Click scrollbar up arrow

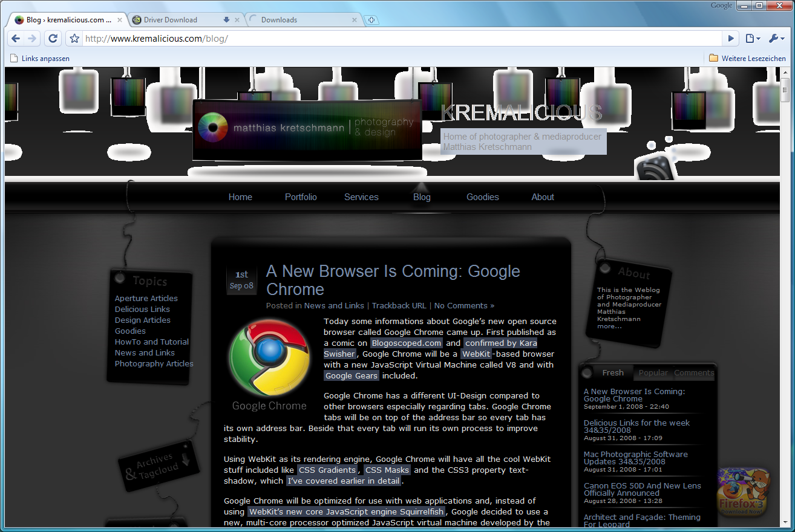785,73
